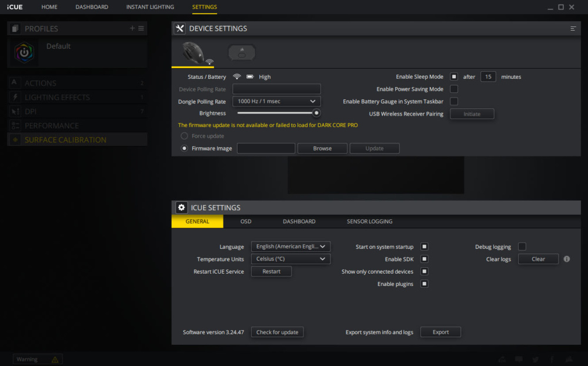
Task: Go to the Home menu
Action: 49,6
